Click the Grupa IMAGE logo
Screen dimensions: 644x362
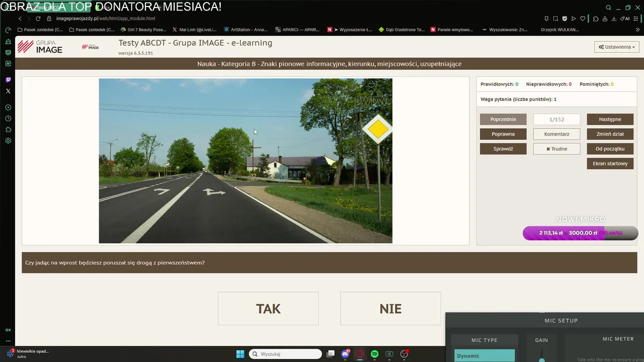[x=40, y=47]
